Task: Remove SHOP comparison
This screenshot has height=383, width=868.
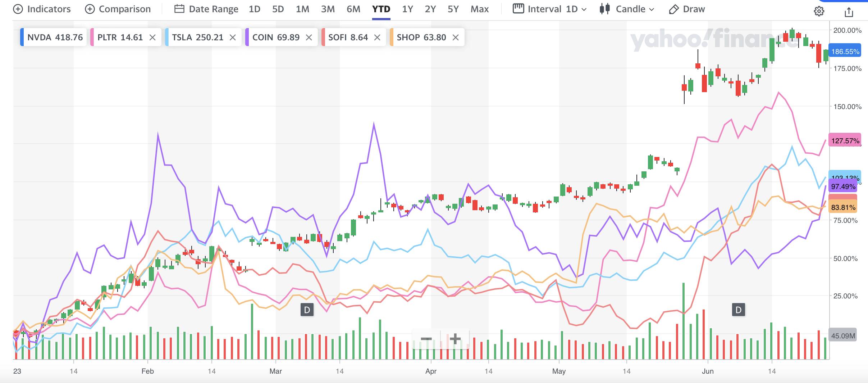Action: pos(456,37)
